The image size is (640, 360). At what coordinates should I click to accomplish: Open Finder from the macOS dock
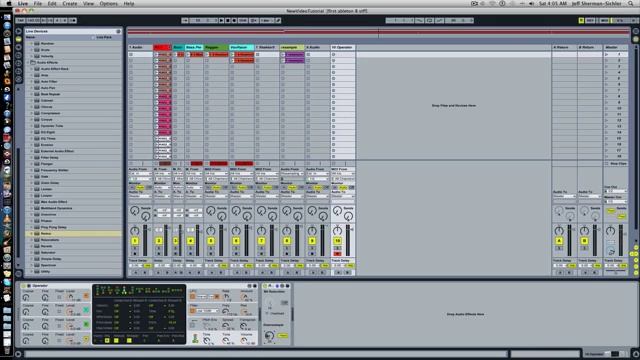7,17
